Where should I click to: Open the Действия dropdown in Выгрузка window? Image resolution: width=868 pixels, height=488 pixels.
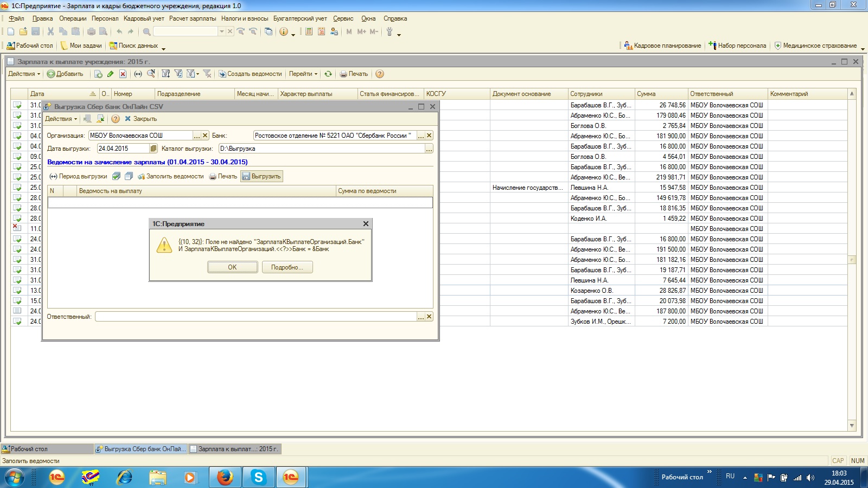pos(61,119)
